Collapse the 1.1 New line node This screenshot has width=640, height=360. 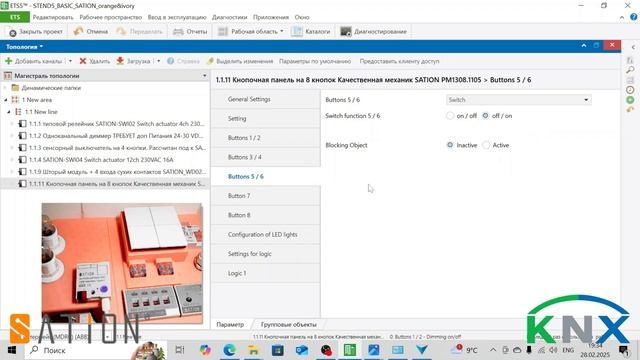pyautogui.click(x=9, y=112)
